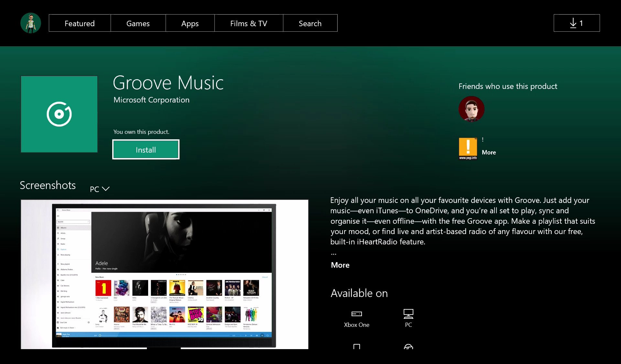Click the download indicator icon top right

576,23
